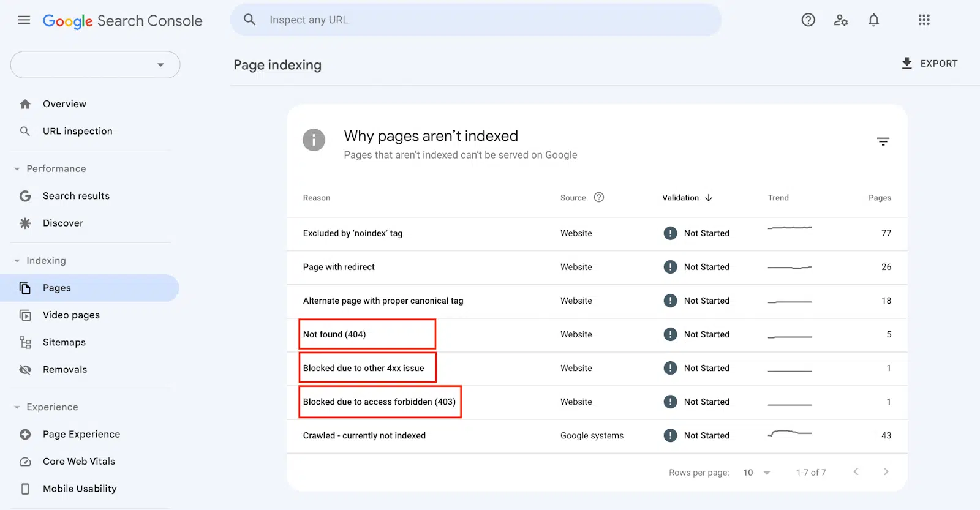
Task: Click the info icon beside Why pages aren't indexed
Action: point(314,140)
